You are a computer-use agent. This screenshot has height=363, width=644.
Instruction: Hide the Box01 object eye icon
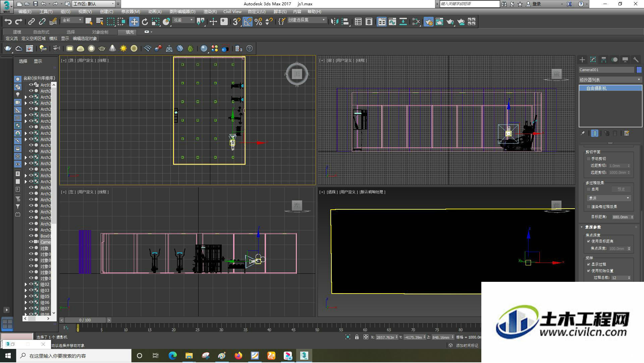31,236
